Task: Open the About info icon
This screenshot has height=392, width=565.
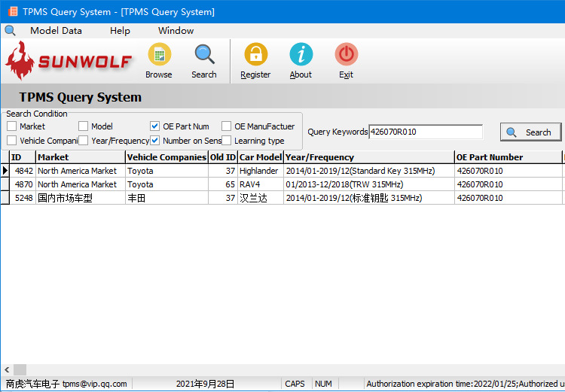Action: [301, 56]
